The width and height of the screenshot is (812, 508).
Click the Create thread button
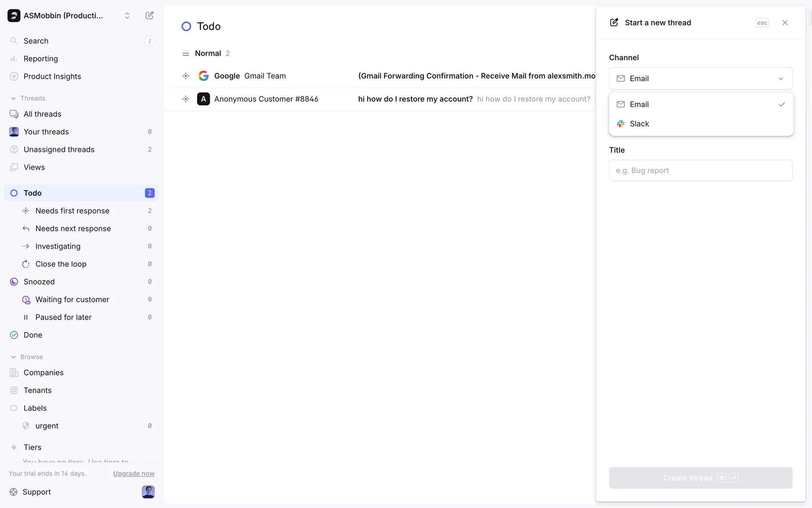click(x=700, y=478)
